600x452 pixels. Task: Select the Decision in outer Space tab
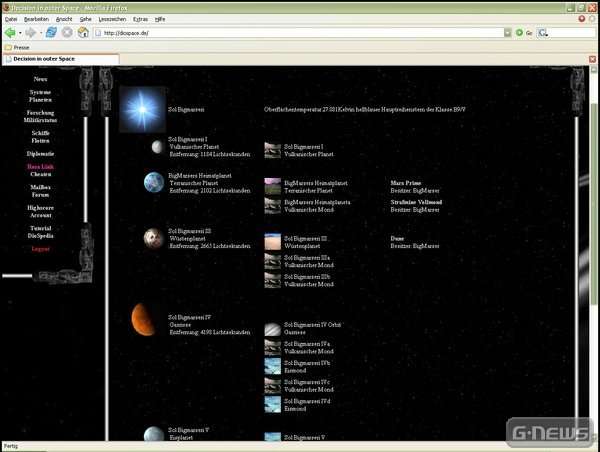[x=61, y=59]
